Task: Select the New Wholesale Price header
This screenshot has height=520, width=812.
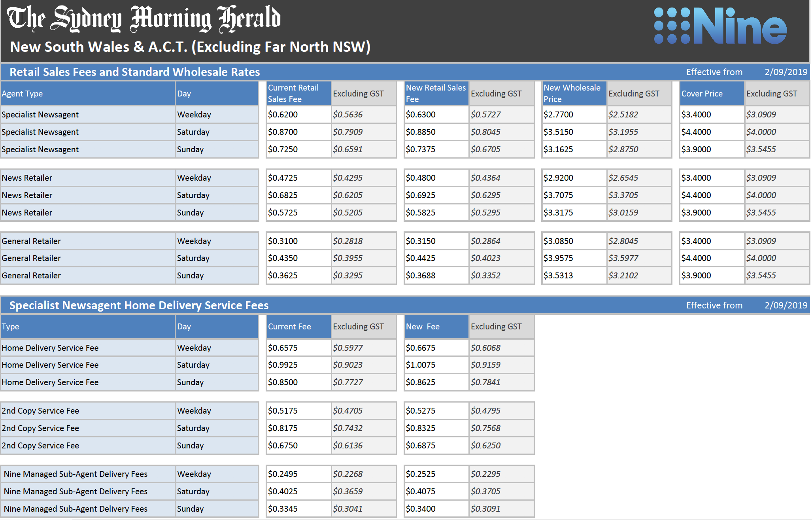Action: [x=573, y=94]
